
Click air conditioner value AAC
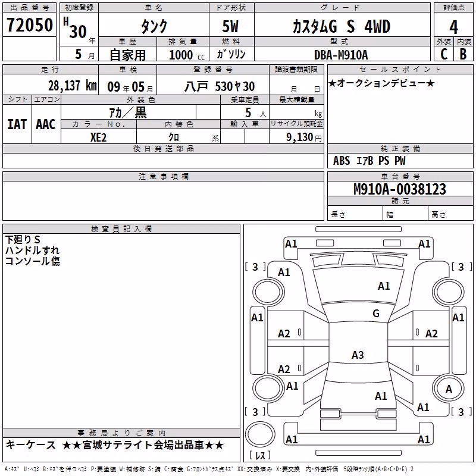point(46,124)
